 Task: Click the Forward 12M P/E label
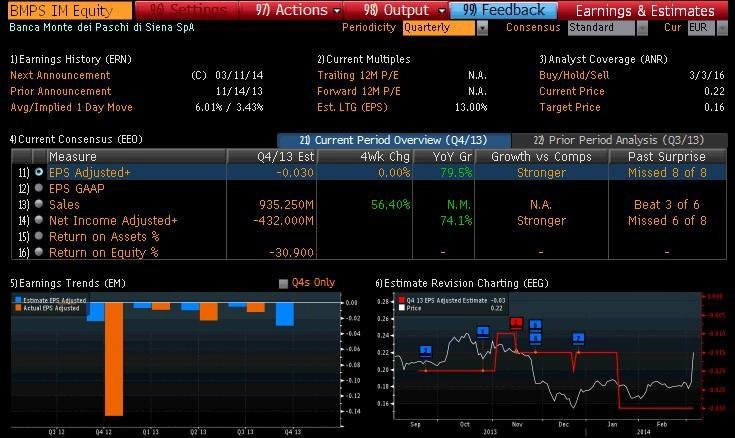[x=359, y=91]
